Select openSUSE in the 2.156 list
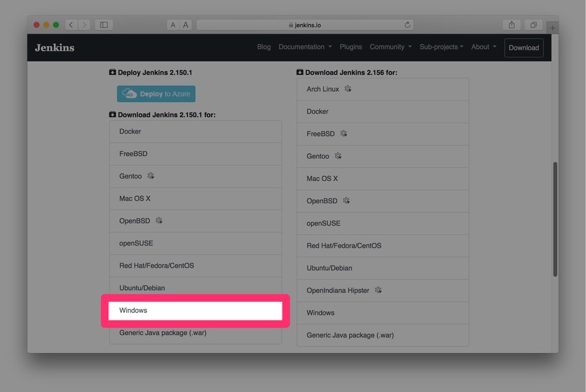This screenshot has height=392, width=586. tap(383, 224)
